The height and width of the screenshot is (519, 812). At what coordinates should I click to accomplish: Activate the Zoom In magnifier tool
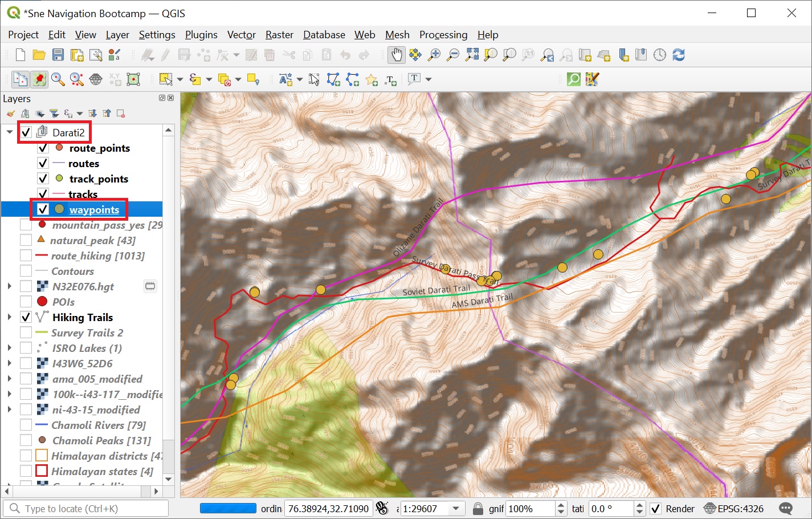434,55
